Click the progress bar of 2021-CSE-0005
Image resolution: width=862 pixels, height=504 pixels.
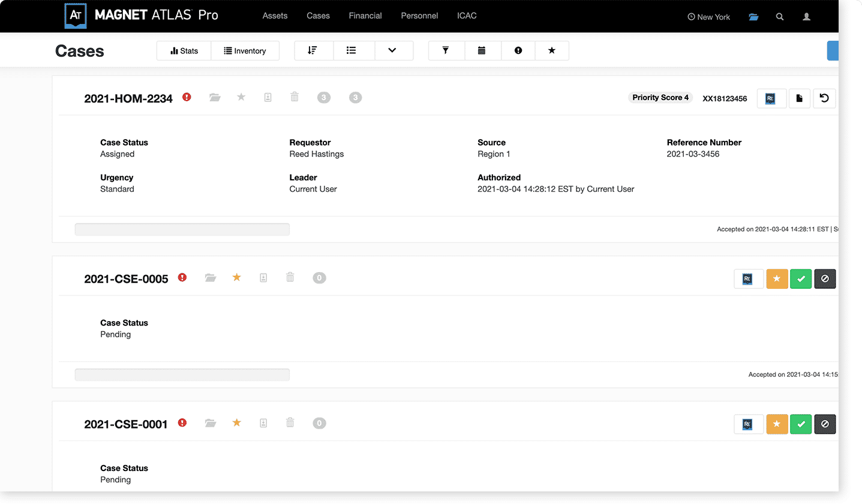(182, 375)
